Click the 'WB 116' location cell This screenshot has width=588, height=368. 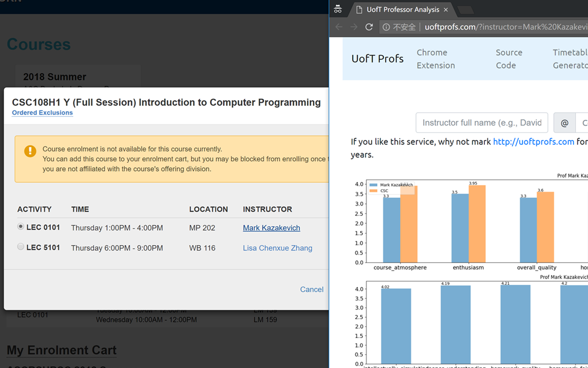click(202, 248)
